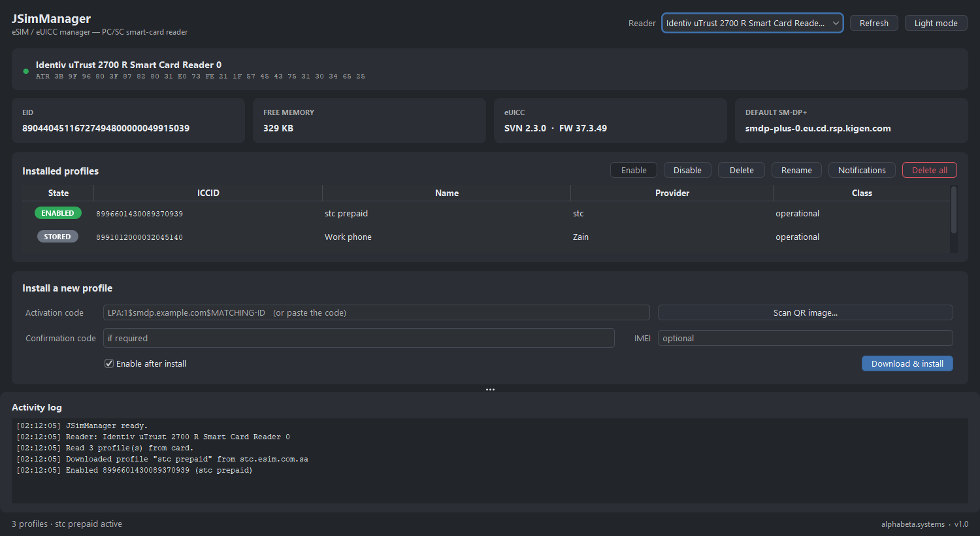Click the red Delete all button
The width and height of the screenshot is (980, 536).
click(x=929, y=170)
